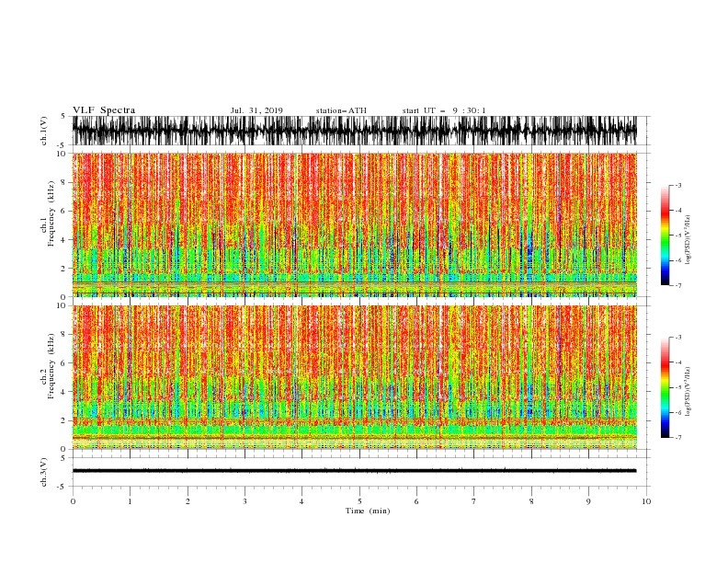728x563 pixels.
Task: Click the ch.1 frequency axis "8" tick label
Action: pos(63,182)
